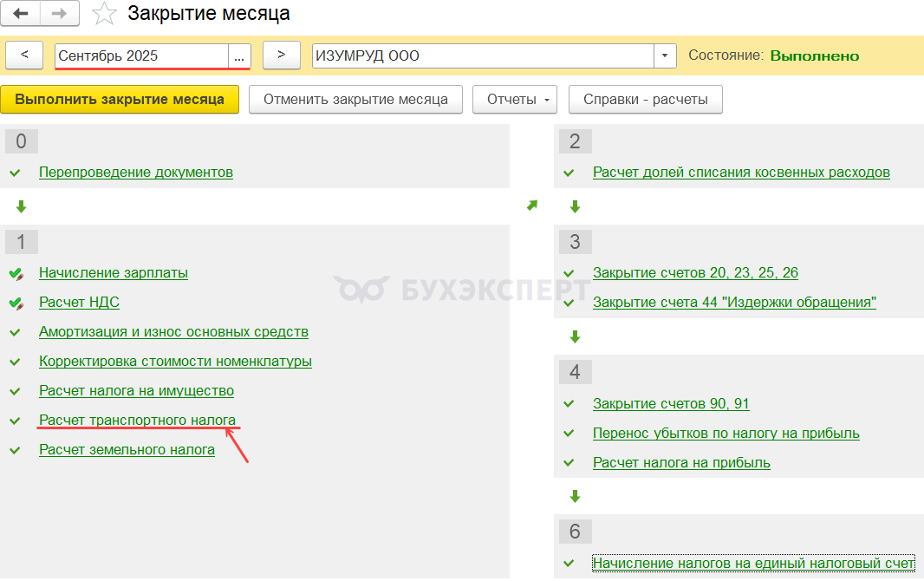Screen dimensions: 924x581
Task: Open Расчет налога на имущество
Action: click(136, 391)
